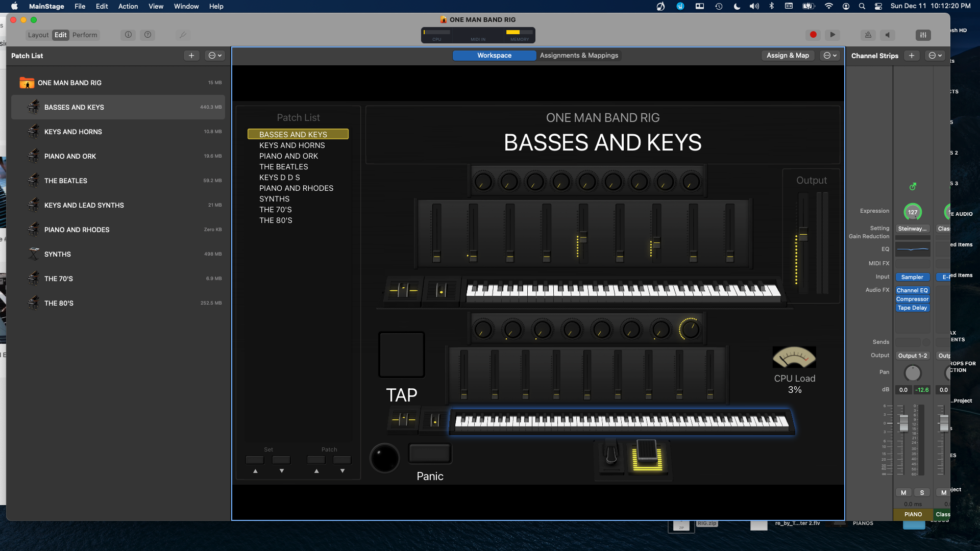Click the red Record button in toolbar

(813, 35)
